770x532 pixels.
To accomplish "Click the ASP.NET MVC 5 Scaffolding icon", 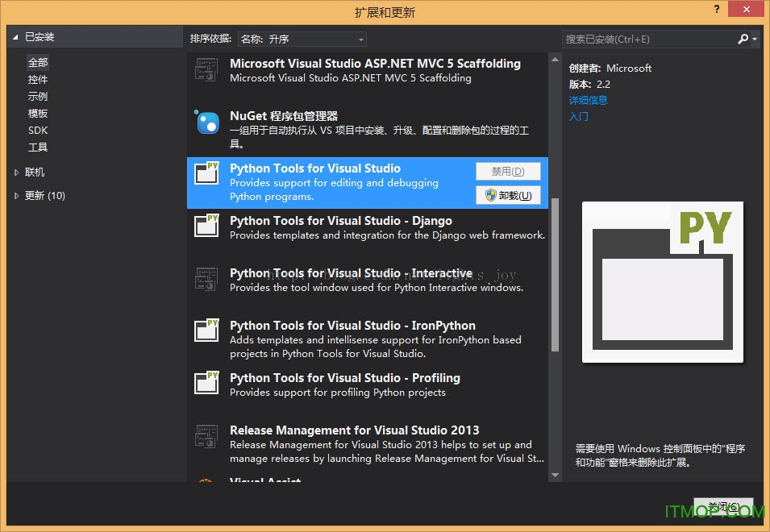I will click(207, 72).
